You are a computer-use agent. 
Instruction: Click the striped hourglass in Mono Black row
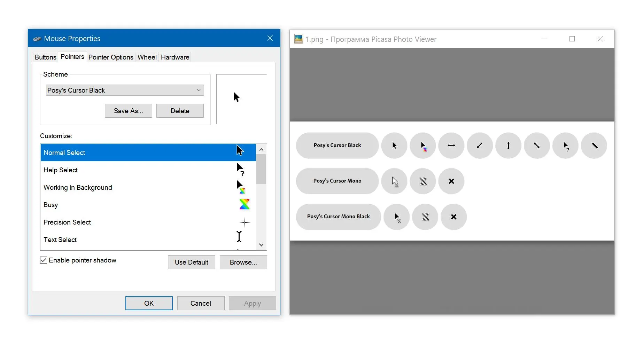tap(425, 217)
